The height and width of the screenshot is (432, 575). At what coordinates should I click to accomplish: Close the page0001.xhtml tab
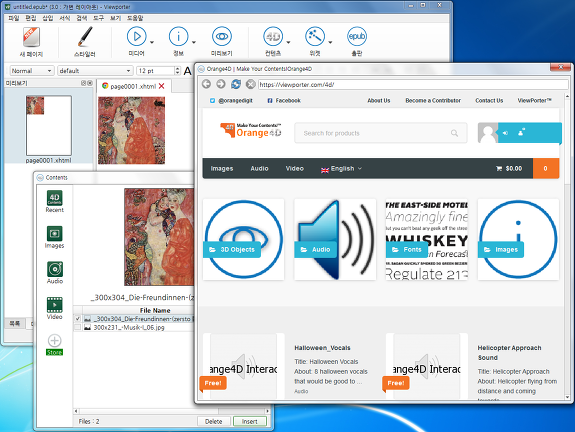coord(161,86)
